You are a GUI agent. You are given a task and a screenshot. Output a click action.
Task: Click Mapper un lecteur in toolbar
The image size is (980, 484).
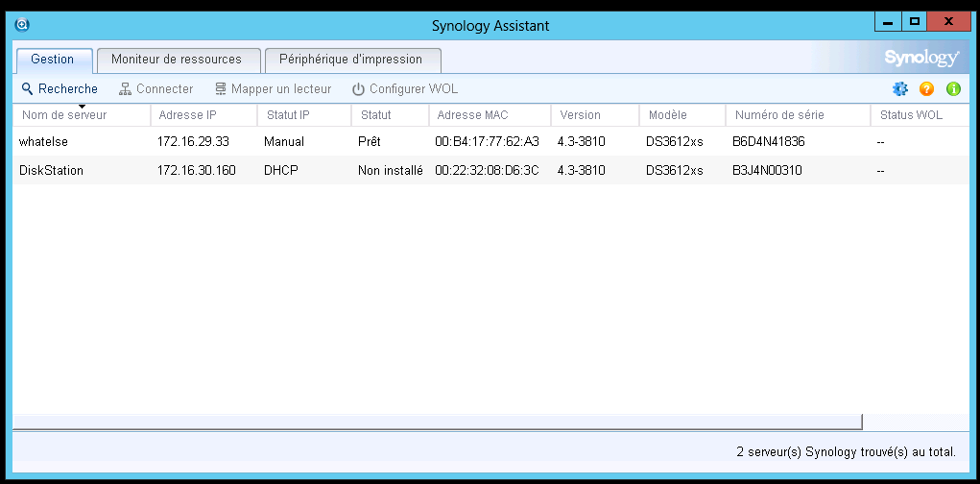click(274, 88)
